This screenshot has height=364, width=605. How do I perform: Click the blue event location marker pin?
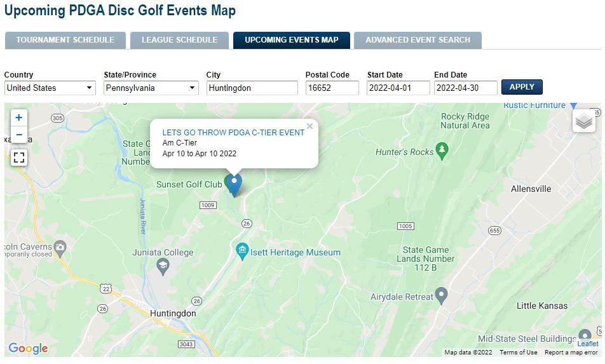coord(234,185)
